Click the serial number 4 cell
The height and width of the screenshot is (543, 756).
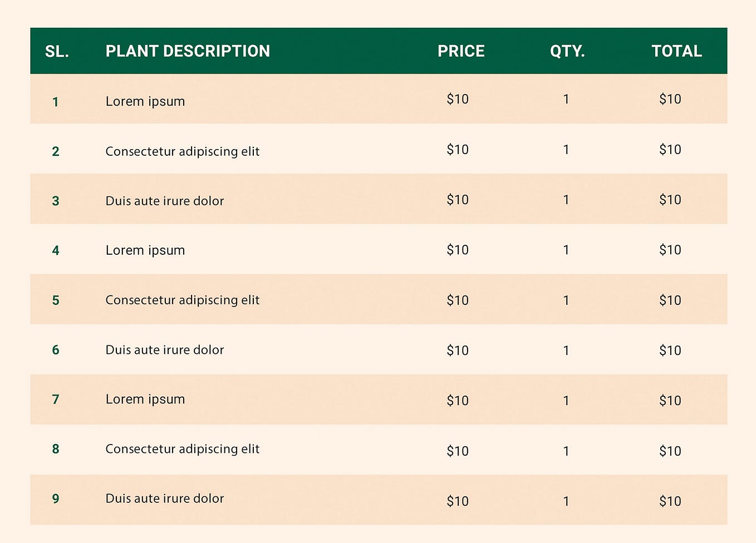point(56,250)
